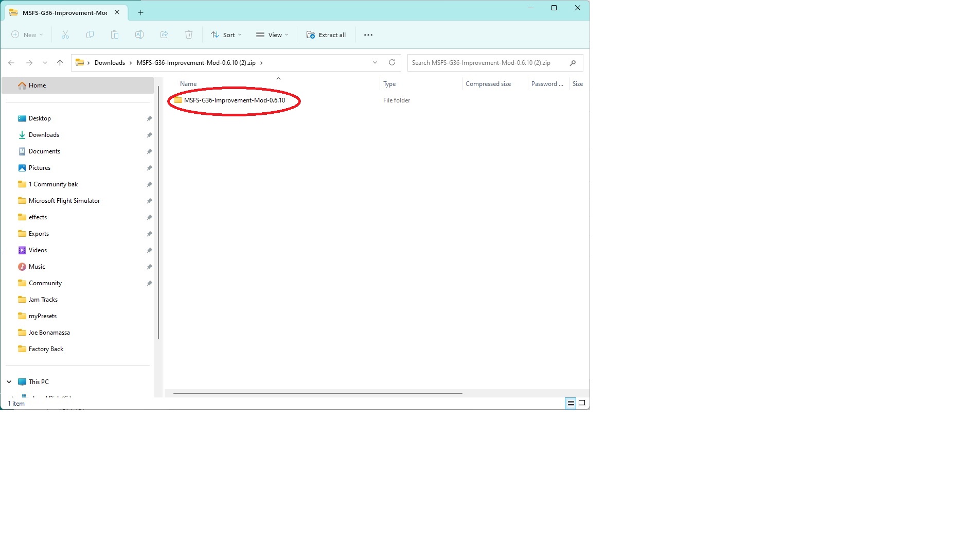Open a new File Explorer tab
This screenshot has height=556, width=980.
(x=140, y=13)
